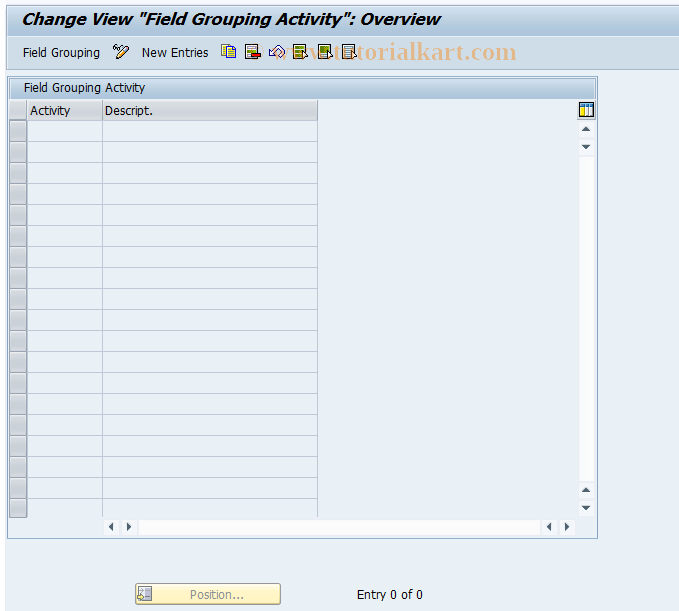Click the 'Field Grouping Activity' table title
The height and width of the screenshot is (611, 679).
tap(84, 87)
